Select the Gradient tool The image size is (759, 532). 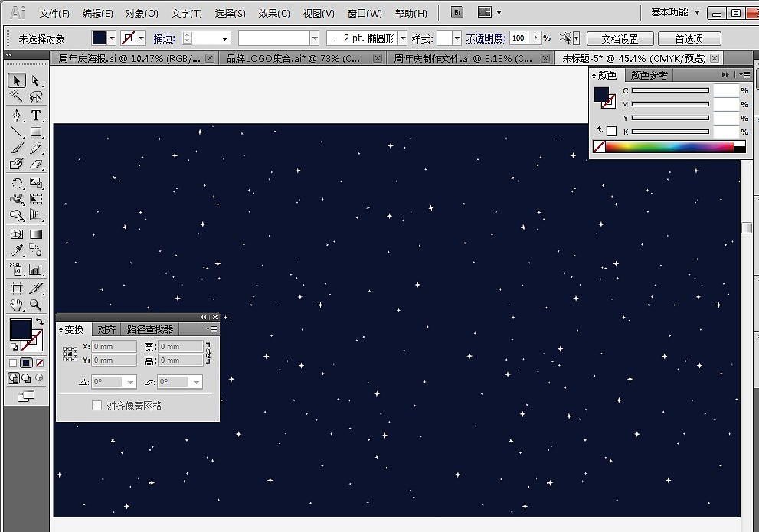coord(36,234)
